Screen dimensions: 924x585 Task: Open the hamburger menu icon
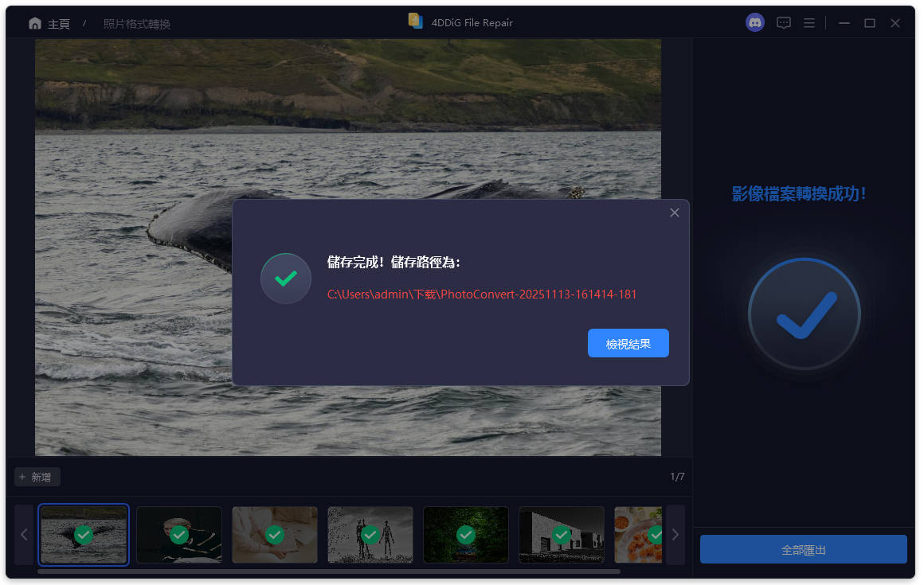[x=809, y=22]
